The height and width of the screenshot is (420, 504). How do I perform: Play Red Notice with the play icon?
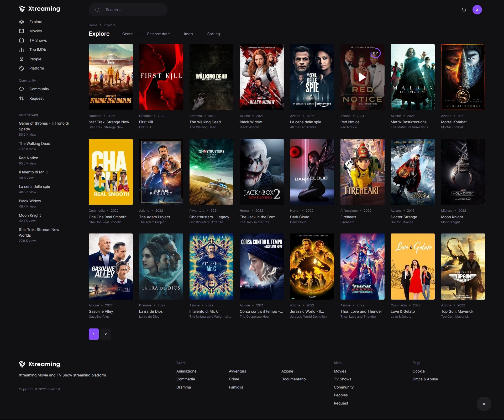tap(362, 77)
